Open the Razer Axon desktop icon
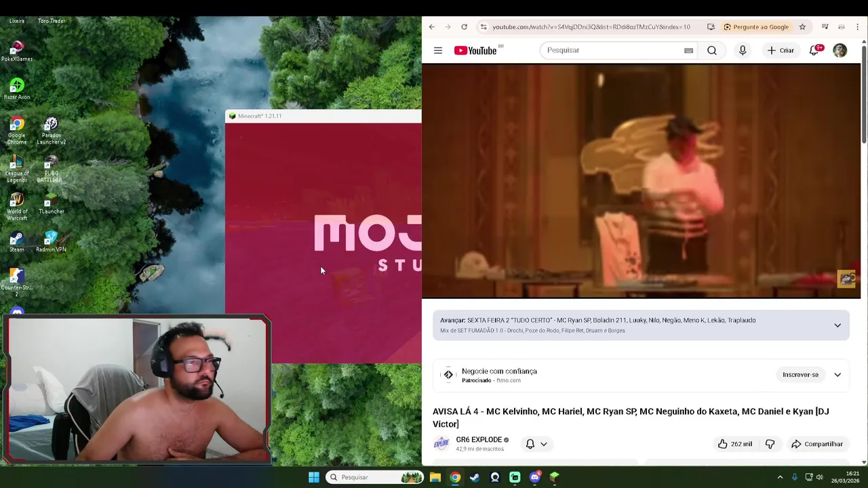Image resolution: width=868 pixels, height=488 pixels. [17, 89]
